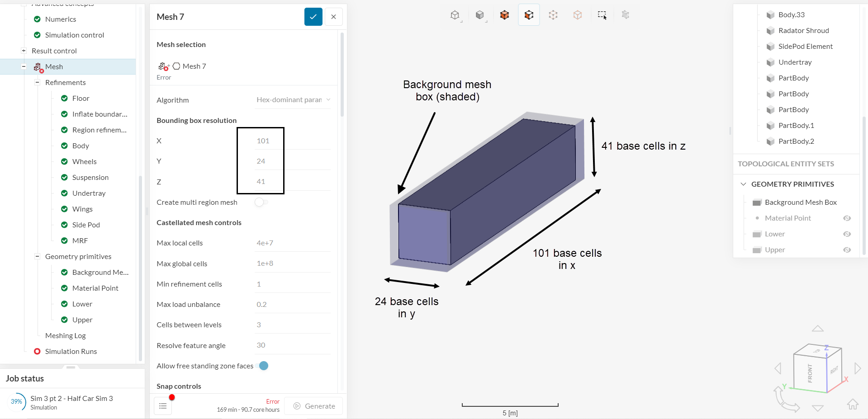Viewport: 868px width, 419px height.
Task: Open the Algorithm dropdown
Action: pyautogui.click(x=293, y=100)
